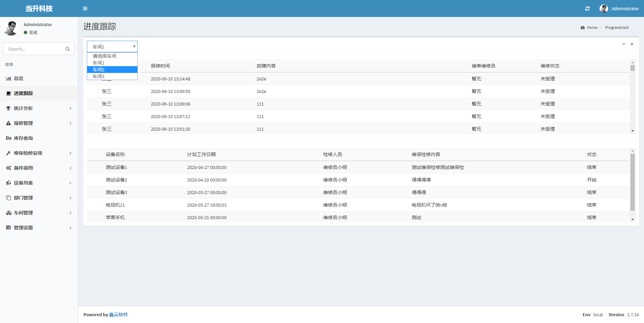
Task: Open the 鑫云软件 footer link
Action: [x=118, y=315]
